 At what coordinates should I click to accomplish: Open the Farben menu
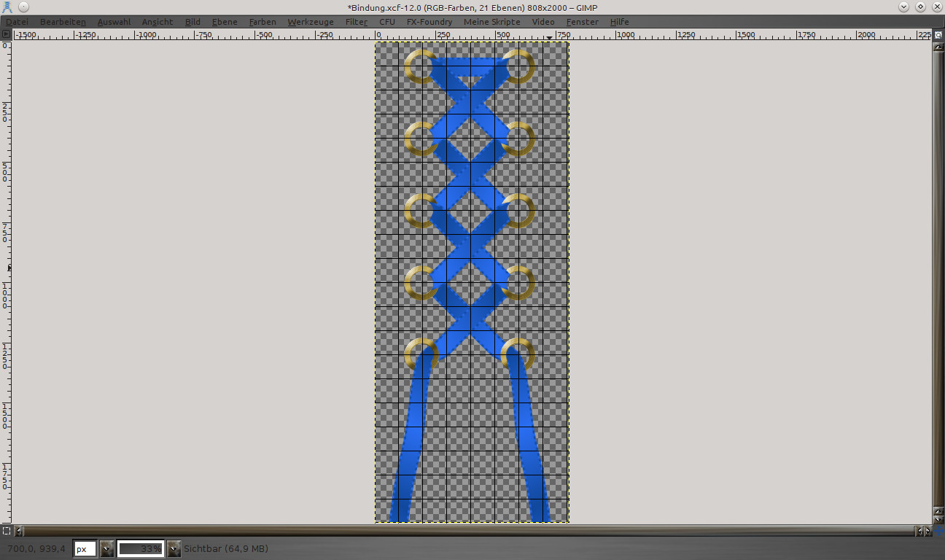click(262, 22)
